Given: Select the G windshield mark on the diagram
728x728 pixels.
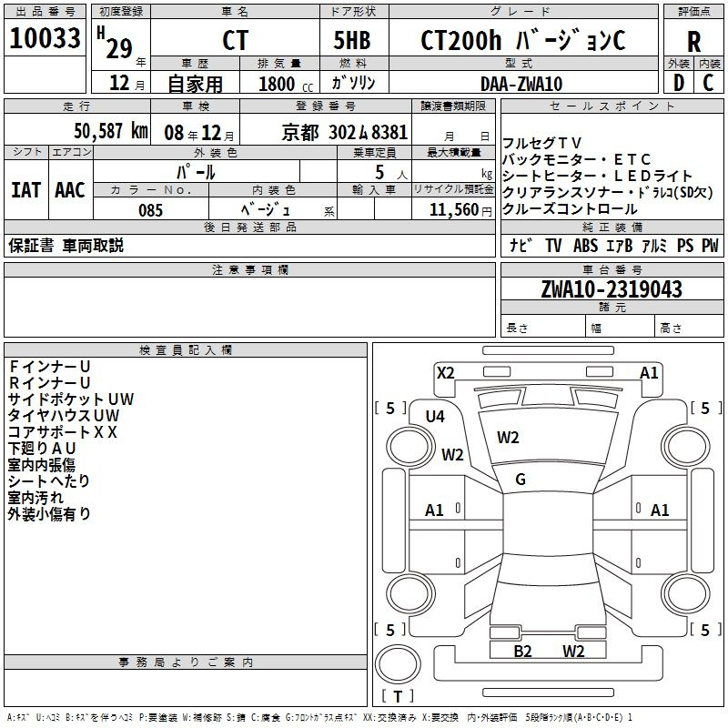Looking at the screenshot, I should (521, 479).
